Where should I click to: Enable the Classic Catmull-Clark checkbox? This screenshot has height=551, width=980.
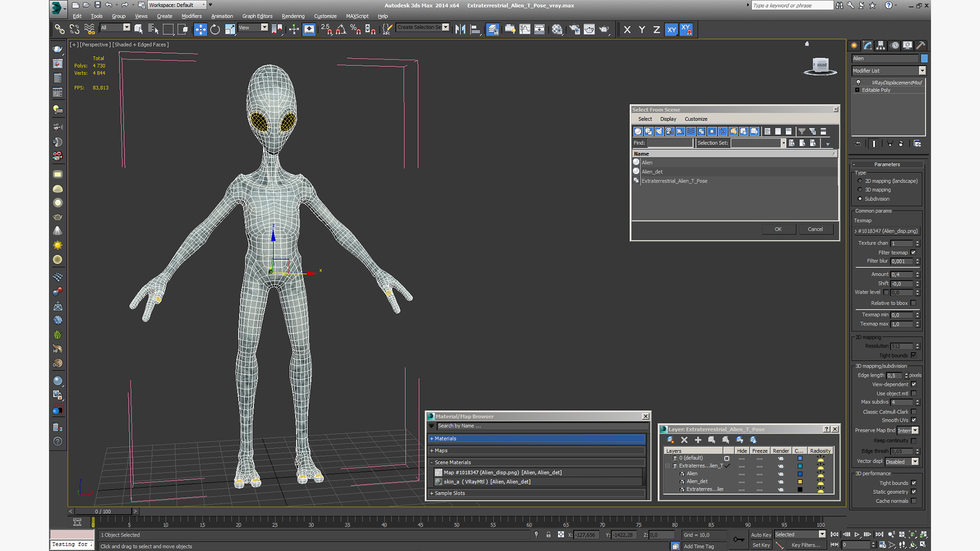[x=914, y=412]
